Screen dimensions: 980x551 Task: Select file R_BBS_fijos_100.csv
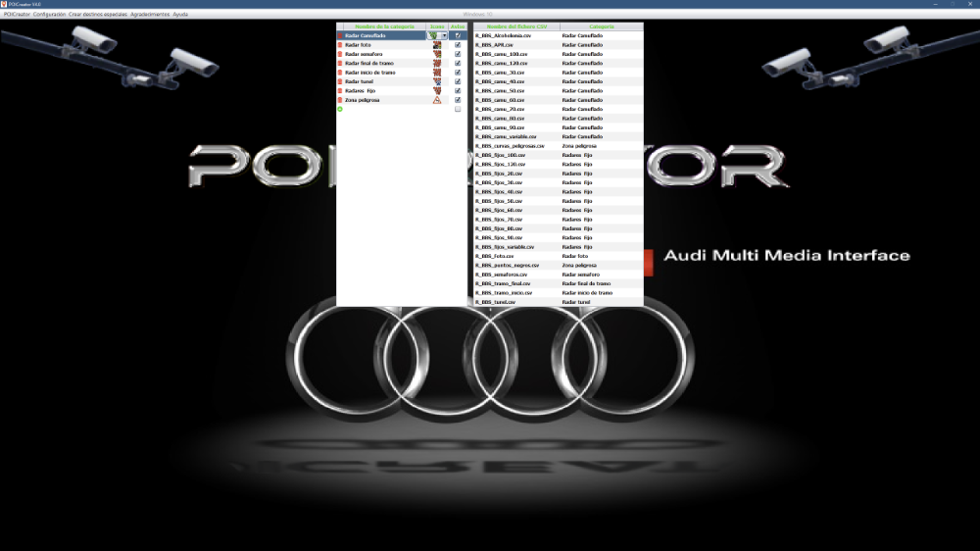[x=501, y=155]
